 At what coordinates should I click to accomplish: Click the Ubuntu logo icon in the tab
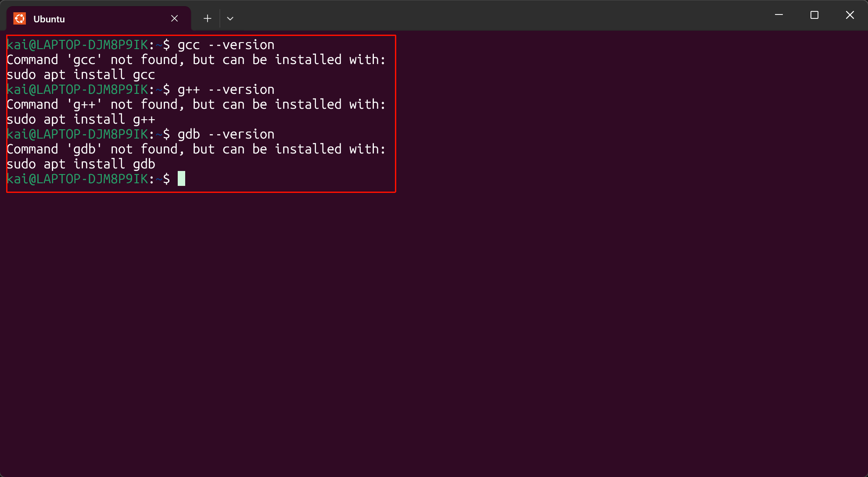(x=20, y=19)
